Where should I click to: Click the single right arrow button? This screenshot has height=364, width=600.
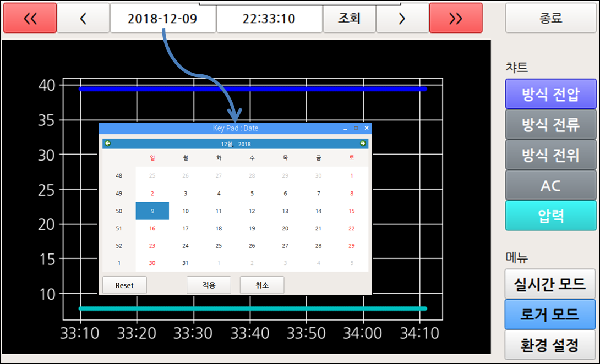pos(402,18)
